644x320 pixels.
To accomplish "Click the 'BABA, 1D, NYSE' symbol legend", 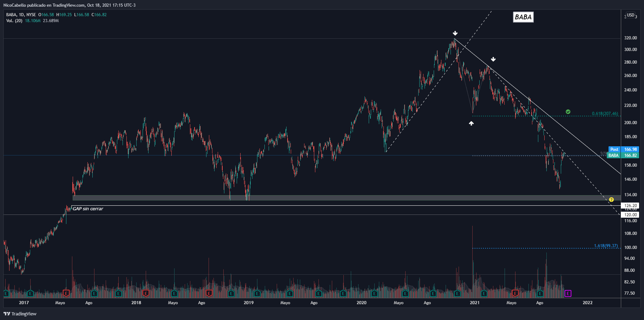I will click(x=21, y=15).
